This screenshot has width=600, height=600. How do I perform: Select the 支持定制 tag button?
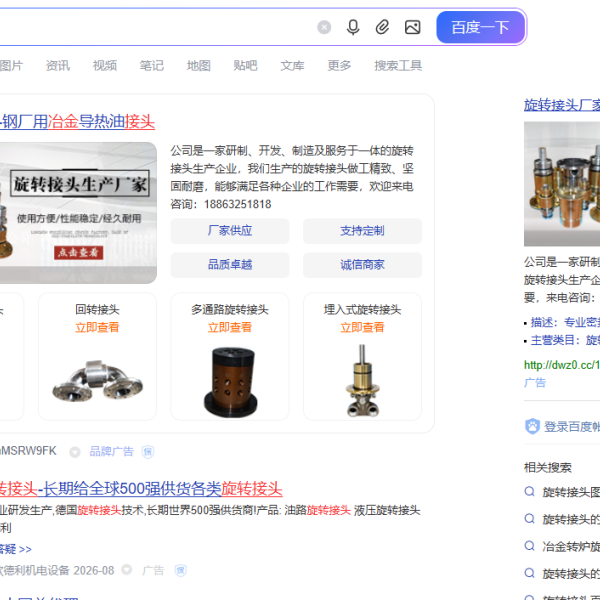[x=362, y=231]
